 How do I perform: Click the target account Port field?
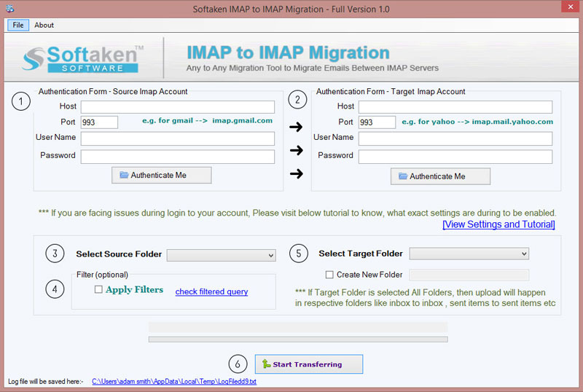pos(377,122)
